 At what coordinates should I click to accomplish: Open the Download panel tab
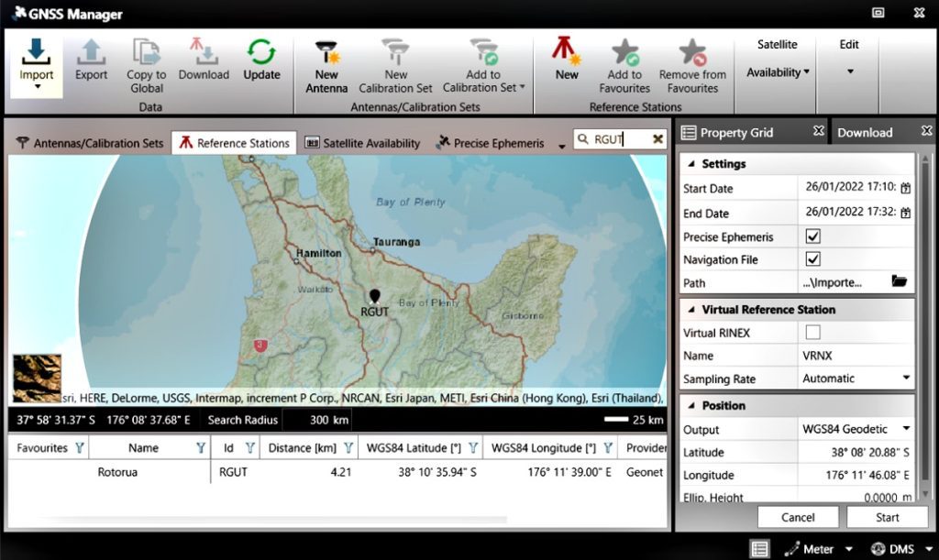click(x=865, y=132)
